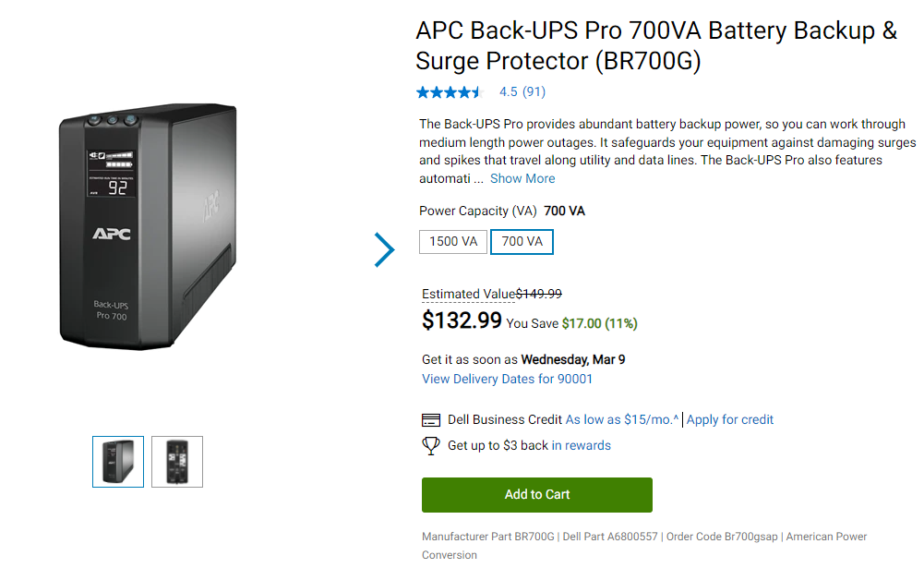Click the underlined Estimated Value label
The image size is (924, 580).
pos(468,294)
